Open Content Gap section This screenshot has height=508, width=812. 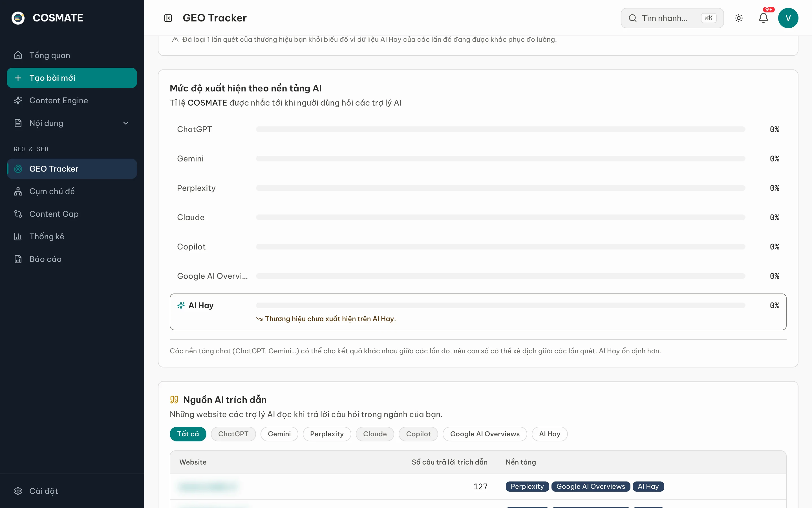[x=72, y=214]
